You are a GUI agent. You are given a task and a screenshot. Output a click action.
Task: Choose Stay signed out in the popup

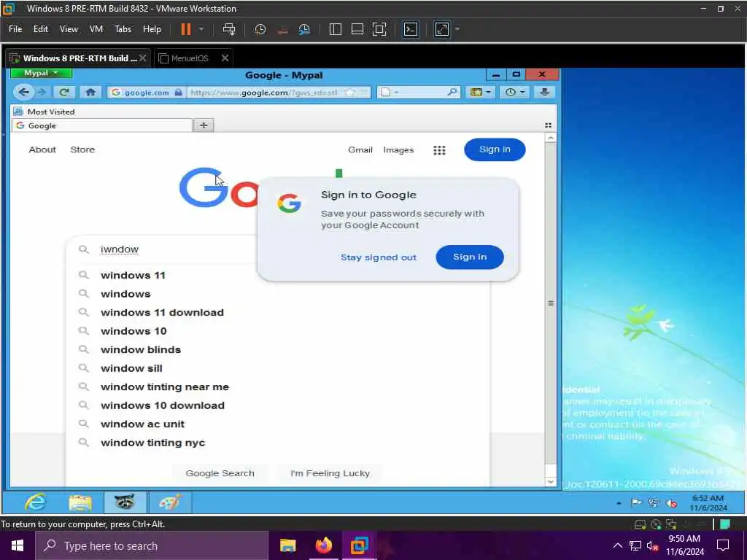[x=379, y=257]
